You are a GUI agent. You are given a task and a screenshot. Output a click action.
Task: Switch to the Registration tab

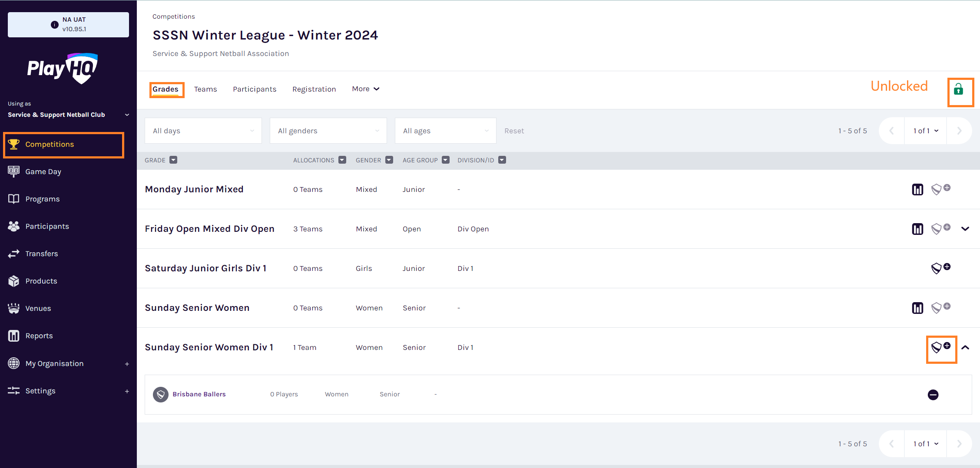coord(314,89)
